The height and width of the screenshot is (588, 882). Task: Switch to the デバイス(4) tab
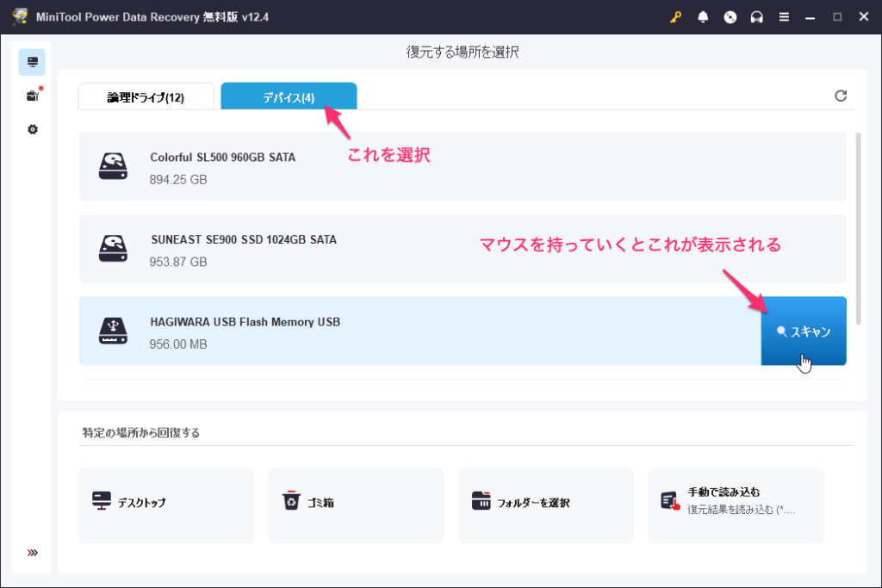[x=289, y=97]
